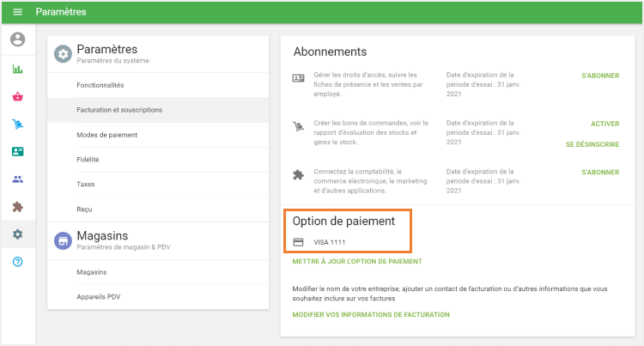Open the hamburger menu in the header
Viewport: 644px width, 346px height.
[18, 12]
